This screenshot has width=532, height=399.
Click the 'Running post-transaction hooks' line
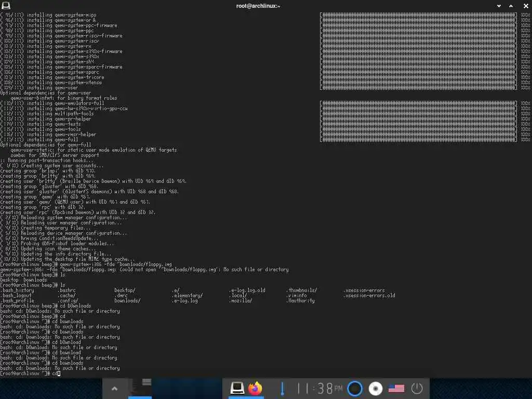[x=47, y=160]
